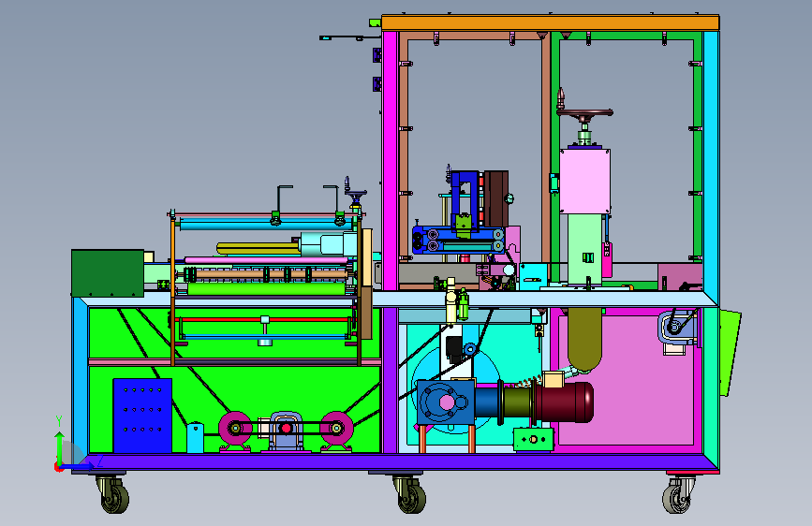Select the light pink housing under the handwheel
This screenshot has width=812, height=526.
(585, 182)
